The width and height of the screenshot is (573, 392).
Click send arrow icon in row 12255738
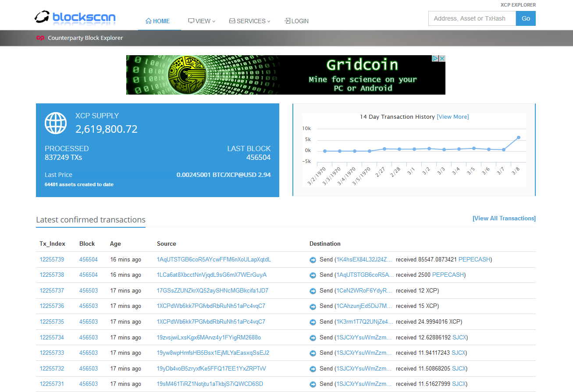tap(313, 275)
